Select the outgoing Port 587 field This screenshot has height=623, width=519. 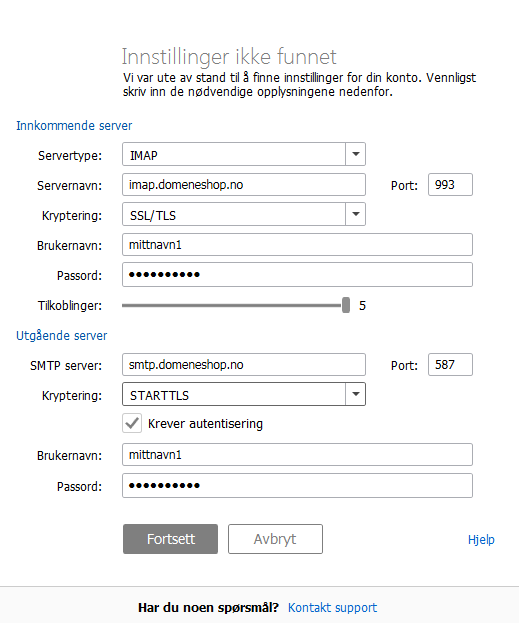tap(450, 364)
